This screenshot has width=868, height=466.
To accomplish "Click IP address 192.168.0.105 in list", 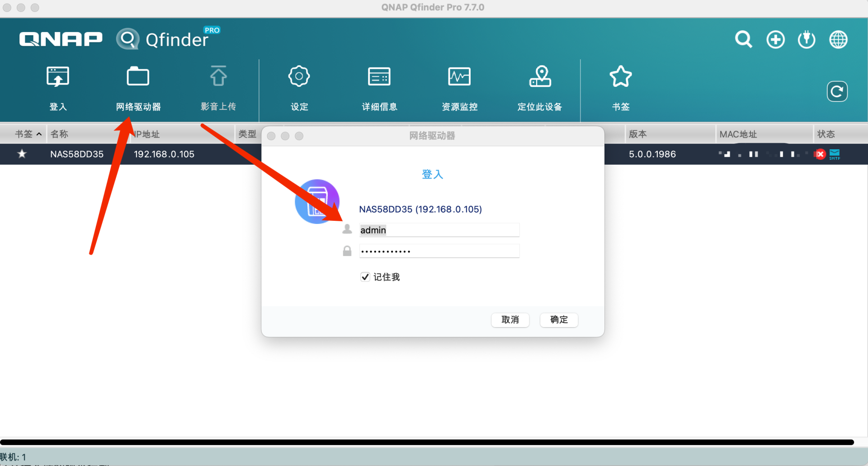I will pos(164,154).
